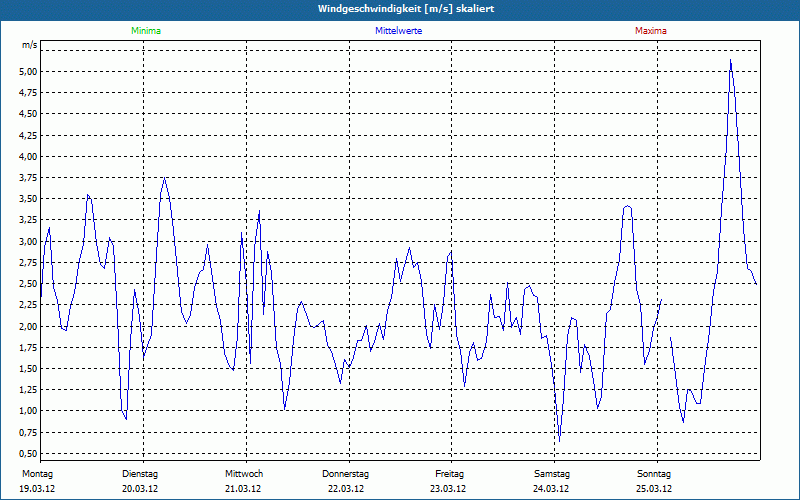This screenshot has height=500, width=800.
Task: Click the 0,75 y-axis value
Action: [29, 433]
